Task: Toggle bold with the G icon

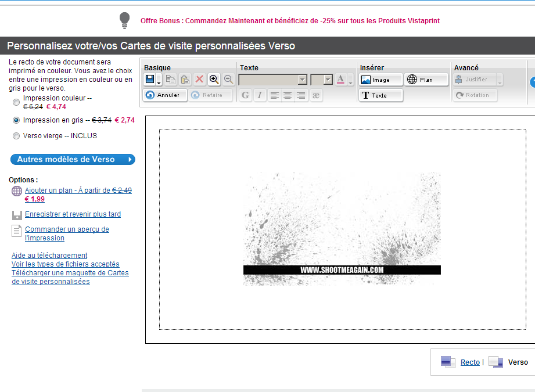Action: point(245,95)
